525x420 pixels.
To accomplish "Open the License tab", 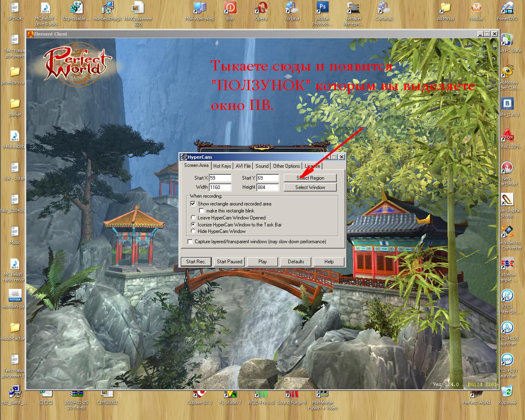I will point(312,166).
